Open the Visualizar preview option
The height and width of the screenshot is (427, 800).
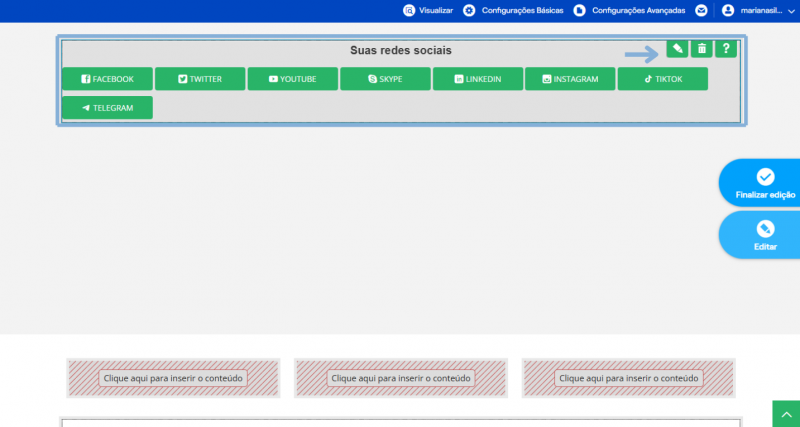click(x=428, y=10)
